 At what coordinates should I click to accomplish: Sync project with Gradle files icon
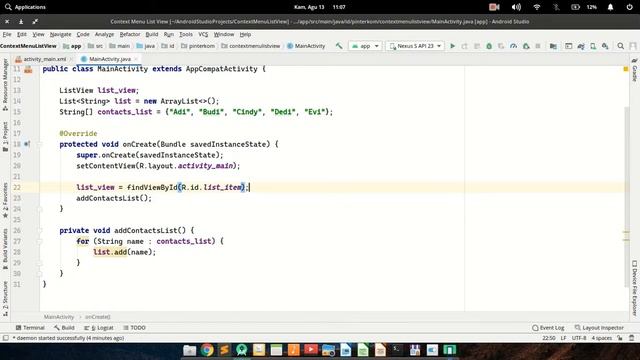[x=581, y=46]
